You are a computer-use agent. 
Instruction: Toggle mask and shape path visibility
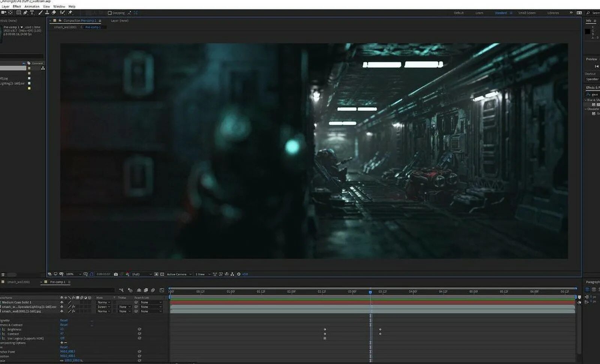point(91,274)
